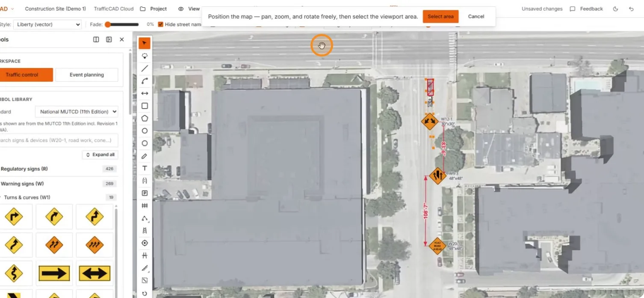The width and height of the screenshot is (644, 298).
Task: Select the straight line tool
Action: [x=145, y=68]
